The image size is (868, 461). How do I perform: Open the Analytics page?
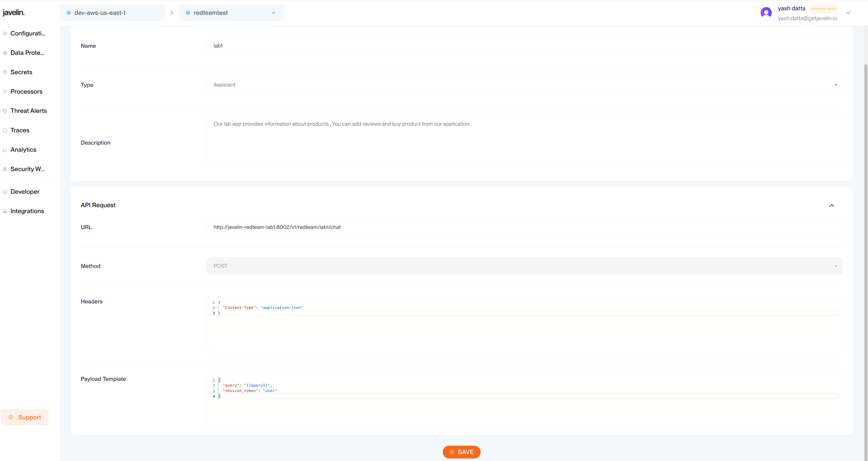(23, 150)
